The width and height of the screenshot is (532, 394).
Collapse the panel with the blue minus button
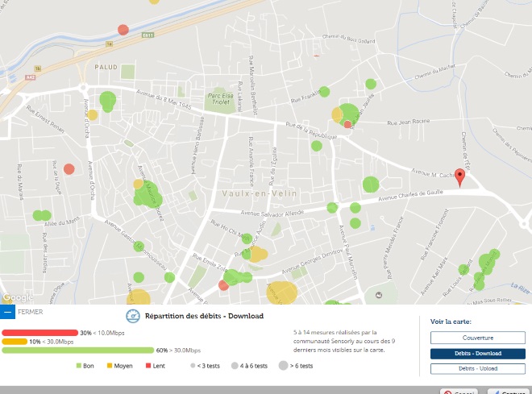coord(7,311)
